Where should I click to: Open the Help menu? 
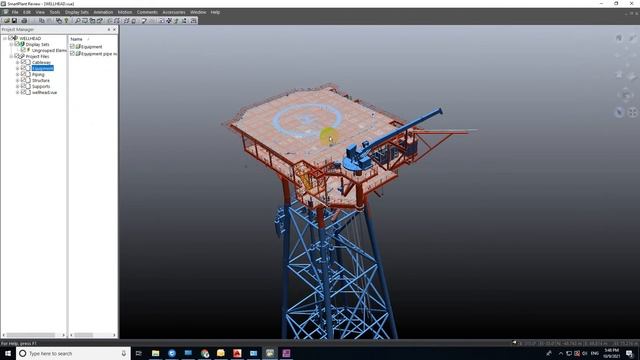point(215,12)
